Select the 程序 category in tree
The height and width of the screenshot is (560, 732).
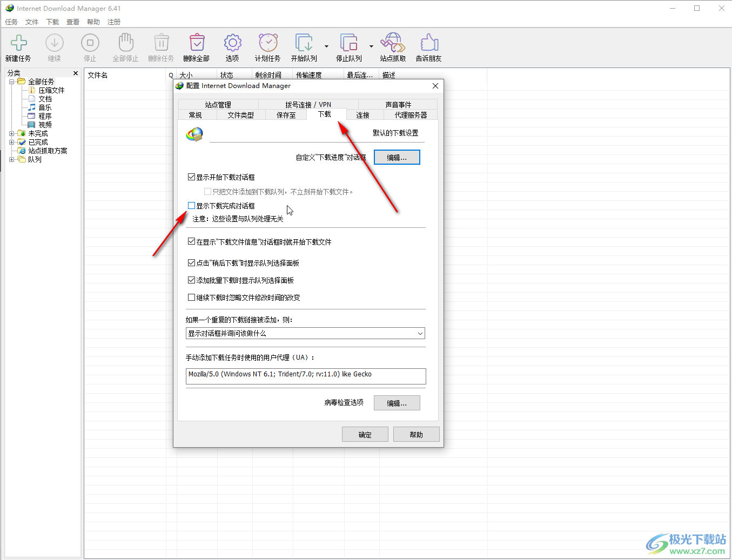(45, 116)
